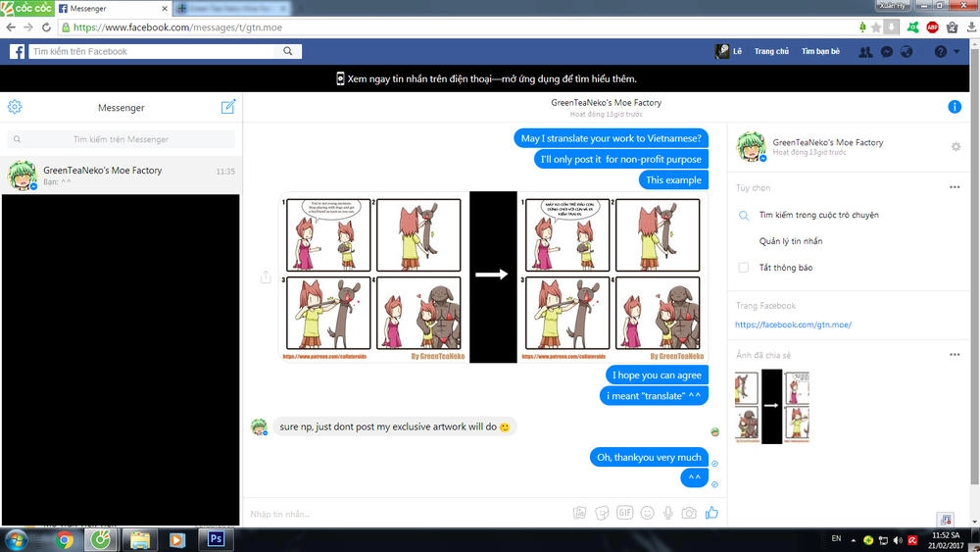Click 'Tìm kiếm trong cuộc trò chuyện'

(818, 215)
